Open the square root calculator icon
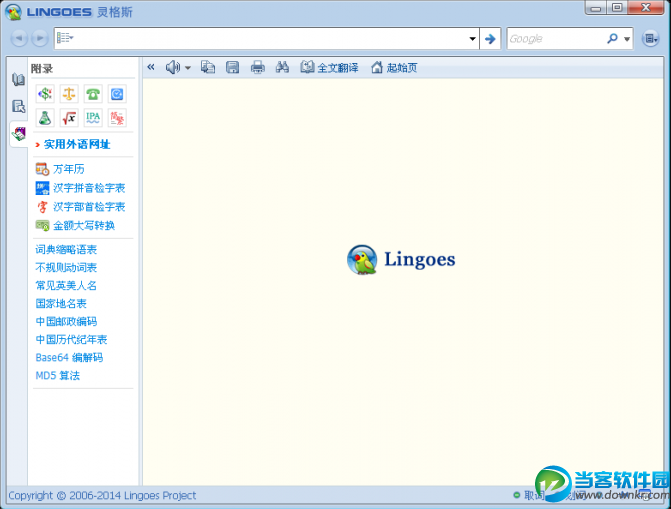The width and height of the screenshot is (671, 509). click(x=69, y=117)
